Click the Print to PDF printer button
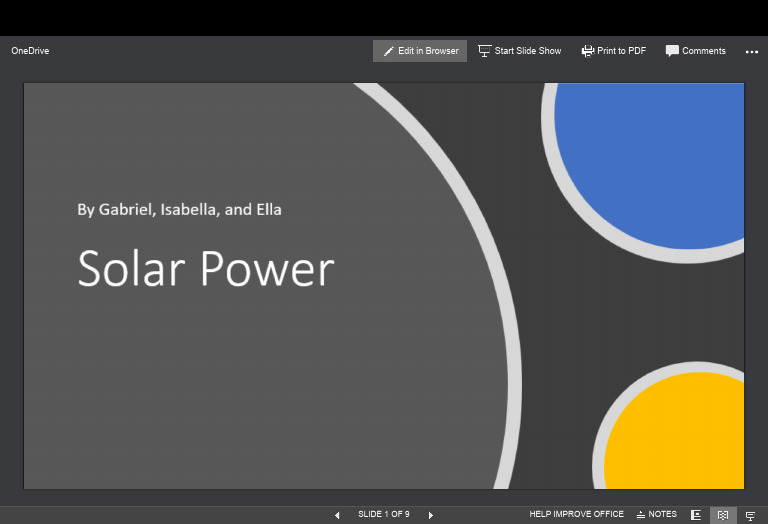The width and height of the screenshot is (768, 524). 613,51
